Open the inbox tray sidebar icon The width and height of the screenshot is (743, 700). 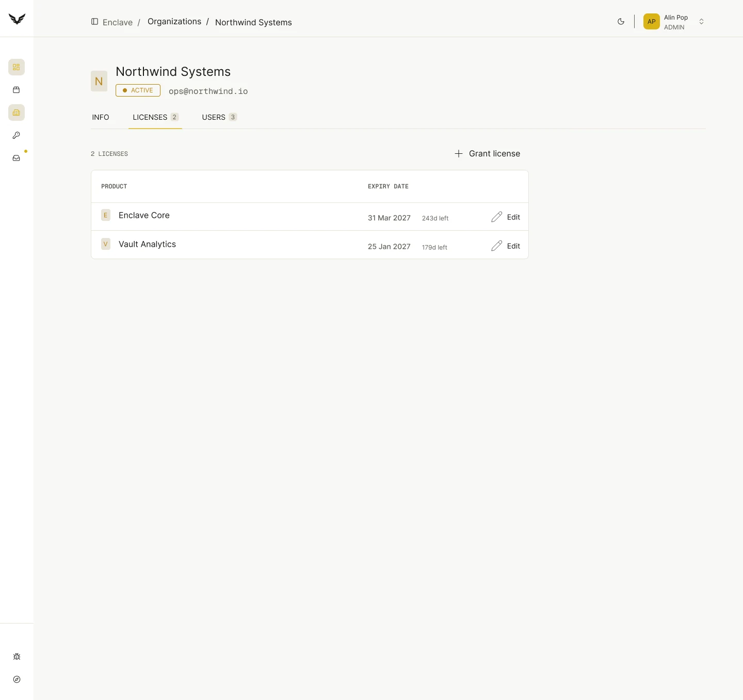click(17, 158)
